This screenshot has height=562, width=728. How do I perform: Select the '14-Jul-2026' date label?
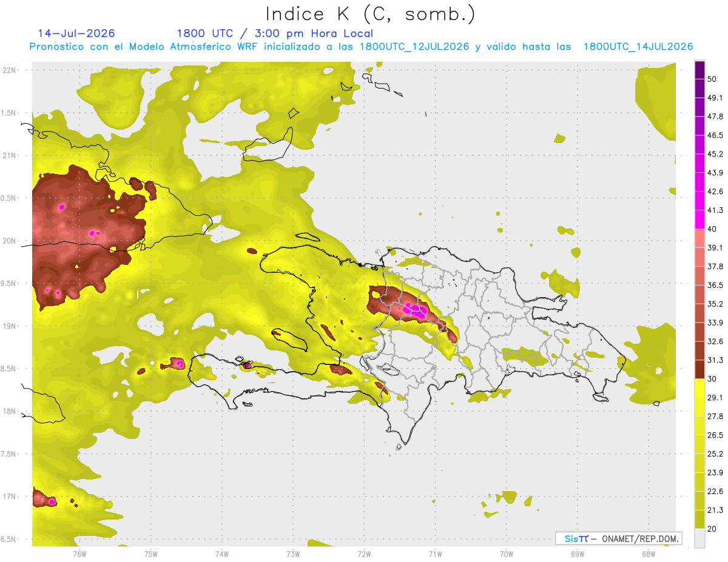point(76,33)
